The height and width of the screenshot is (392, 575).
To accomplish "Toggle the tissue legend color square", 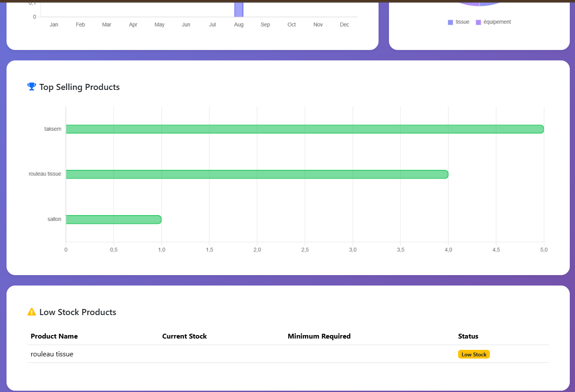I will coord(450,22).
